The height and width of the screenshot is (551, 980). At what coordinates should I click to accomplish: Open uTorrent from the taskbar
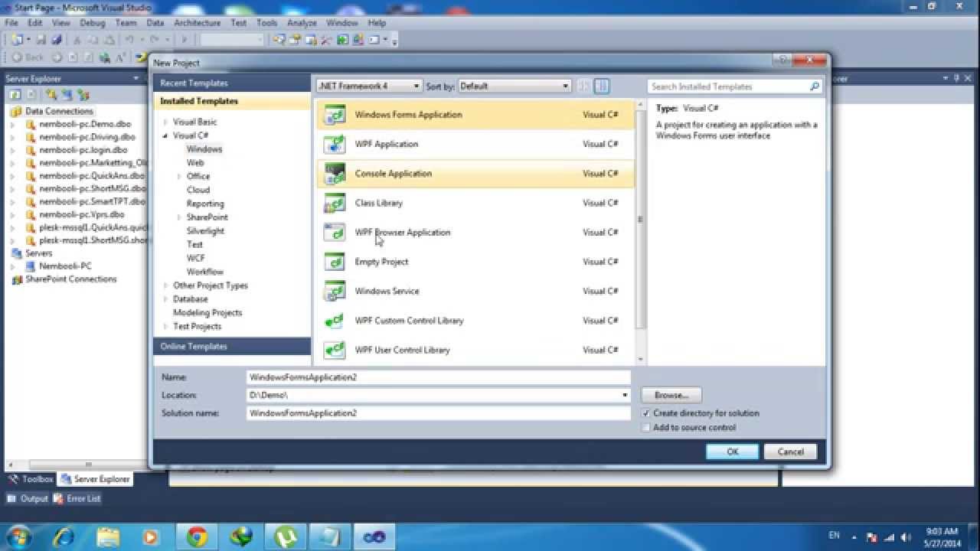286,536
